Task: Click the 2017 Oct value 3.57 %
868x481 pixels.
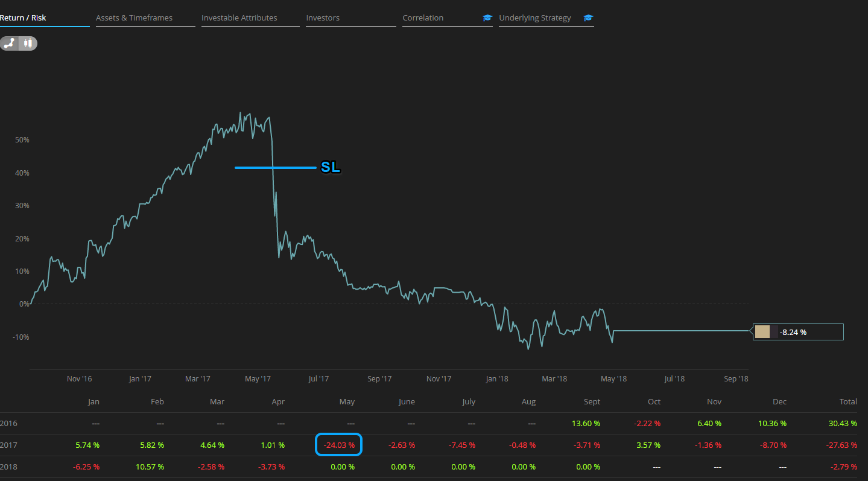Action: tap(648, 445)
